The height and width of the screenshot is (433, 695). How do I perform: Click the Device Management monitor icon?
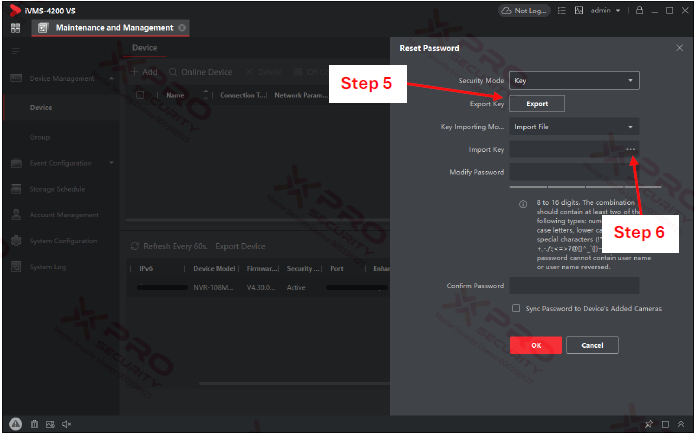(16, 78)
